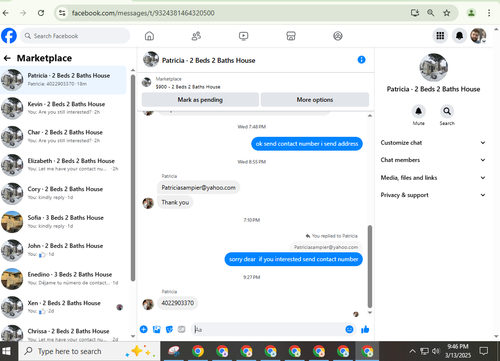Open the Home feed icon
The width and height of the screenshot is (500, 361).
[x=149, y=36]
